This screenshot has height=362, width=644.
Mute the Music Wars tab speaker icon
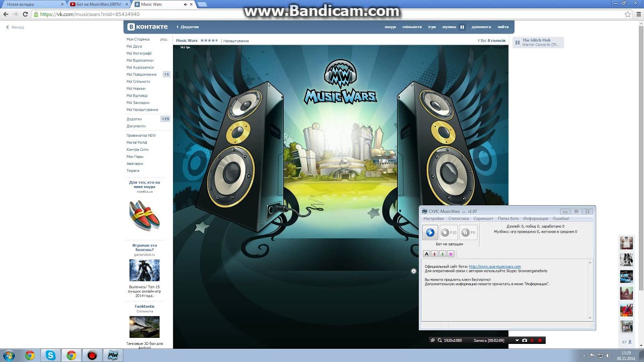coord(186,4)
